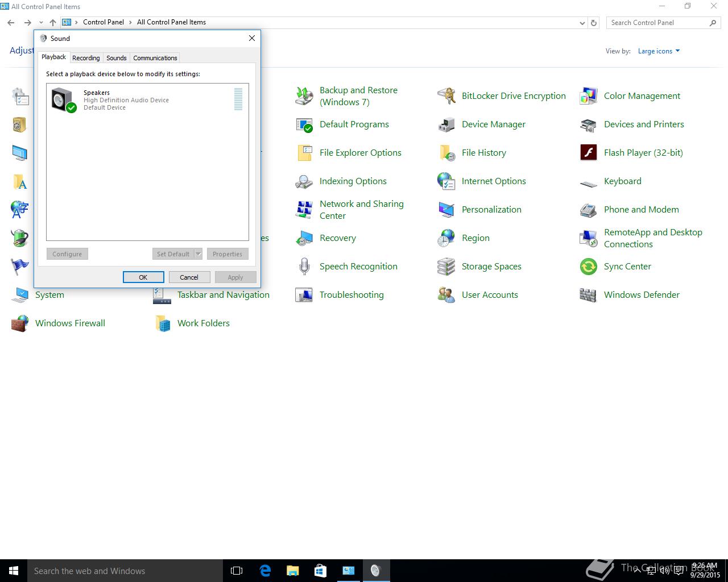Click Cancel in the Sound dialog
This screenshot has height=582, width=728.
(x=189, y=277)
